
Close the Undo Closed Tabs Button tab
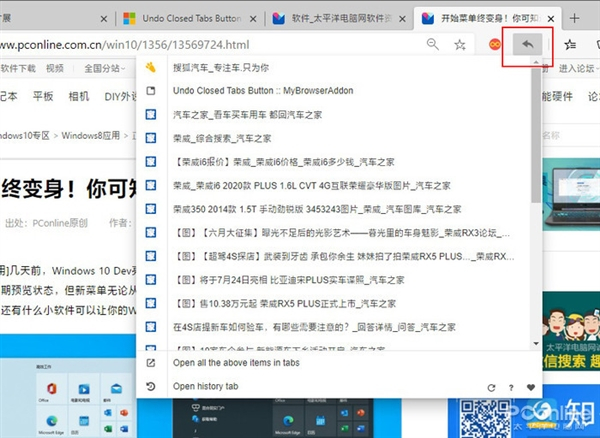point(253,19)
